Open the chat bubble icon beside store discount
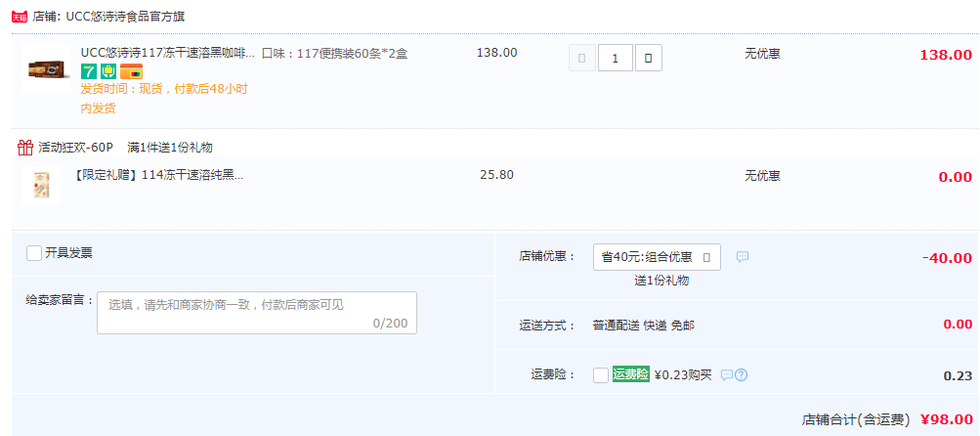Image resolution: width=980 pixels, height=436 pixels. (742, 256)
